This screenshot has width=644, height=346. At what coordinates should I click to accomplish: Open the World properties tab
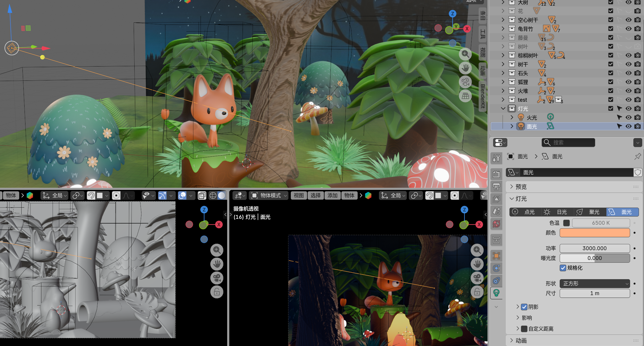[x=496, y=224]
